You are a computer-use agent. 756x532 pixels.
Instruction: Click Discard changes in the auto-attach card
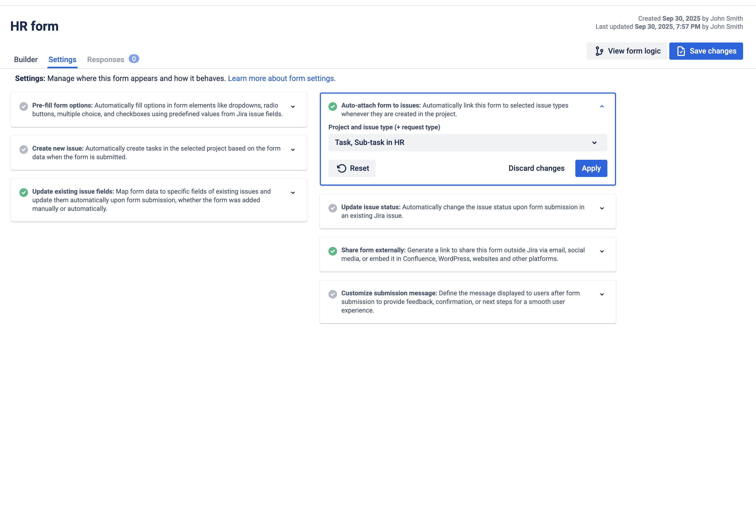pos(536,168)
